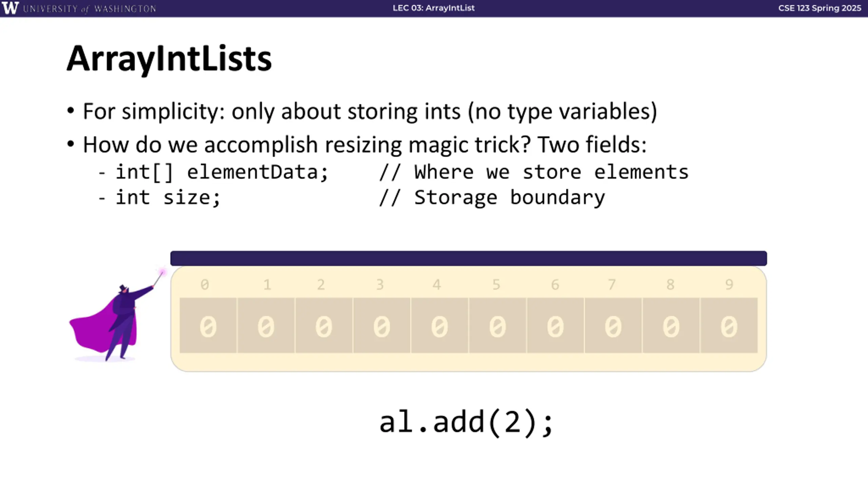Select the array cell under index 3
This screenshot has height=488, width=868.
click(x=382, y=326)
